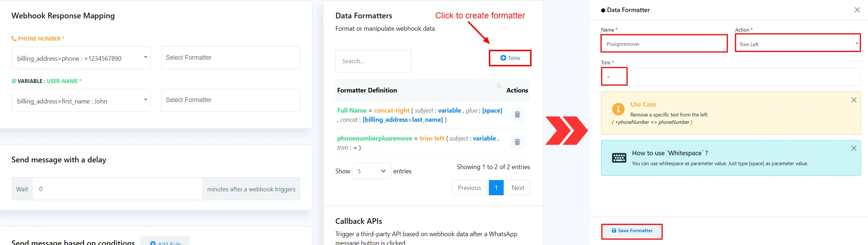Image resolution: width=868 pixels, height=245 pixels.
Task: Open the first_name variable dropdown
Action: 81,101
